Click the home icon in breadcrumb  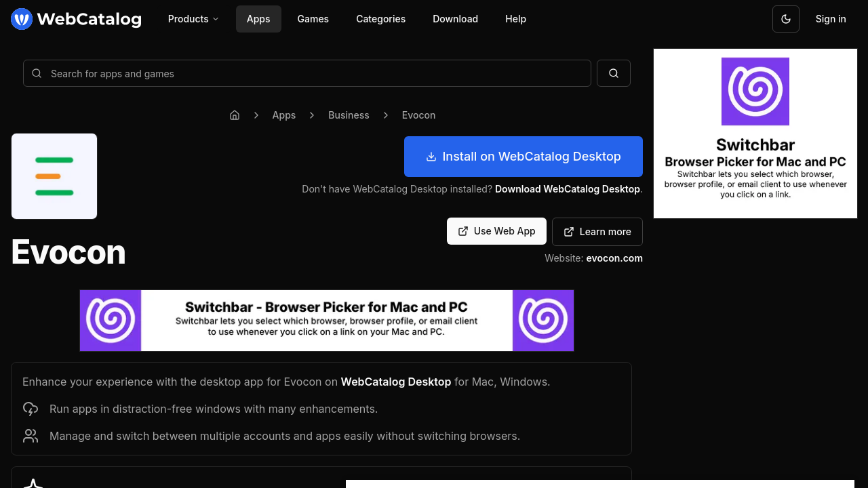coord(235,115)
